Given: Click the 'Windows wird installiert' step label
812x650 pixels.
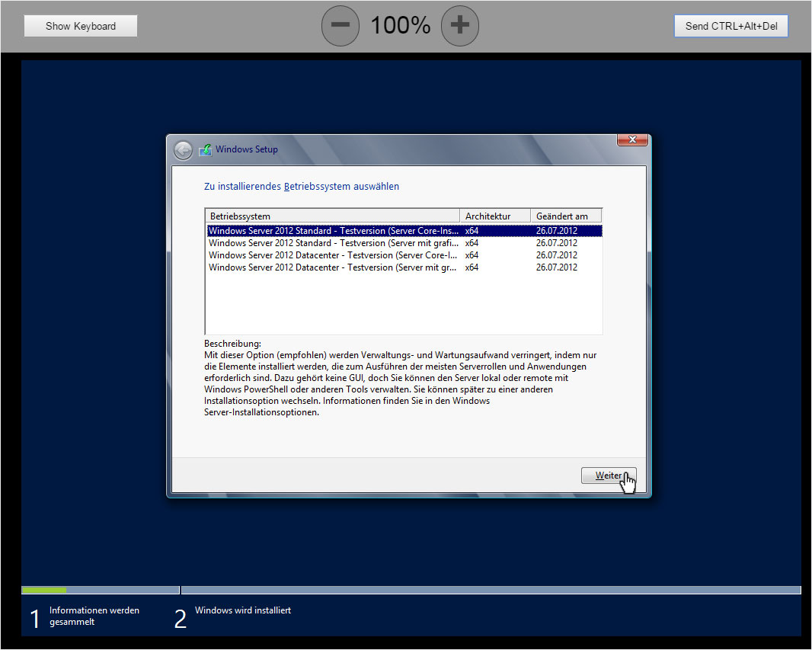Looking at the screenshot, I should pos(243,610).
